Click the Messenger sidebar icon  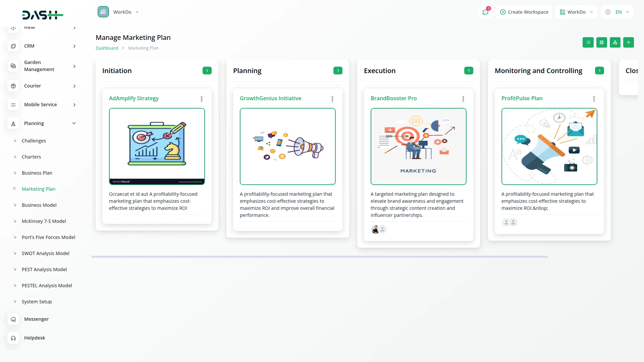tap(13, 319)
